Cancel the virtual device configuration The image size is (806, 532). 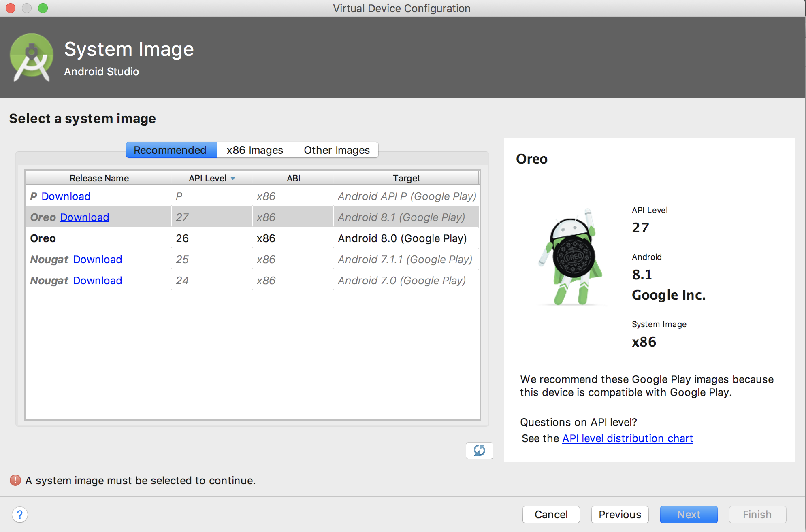pos(551,515)
